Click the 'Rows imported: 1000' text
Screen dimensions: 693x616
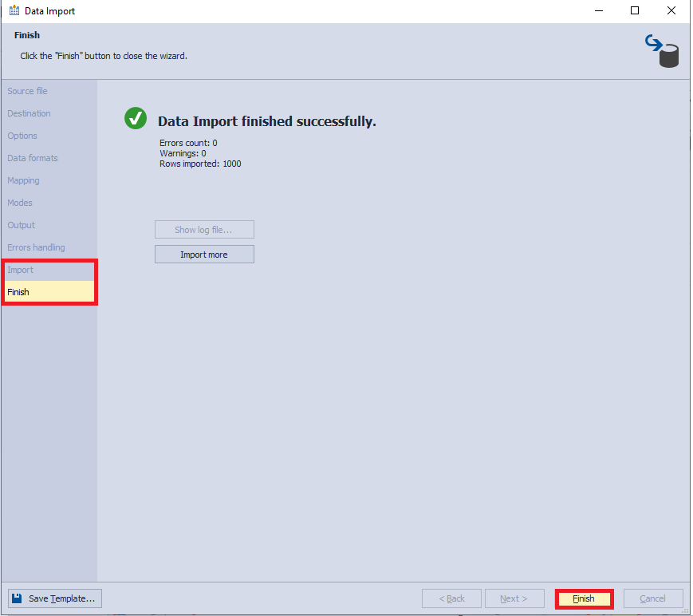200,164
